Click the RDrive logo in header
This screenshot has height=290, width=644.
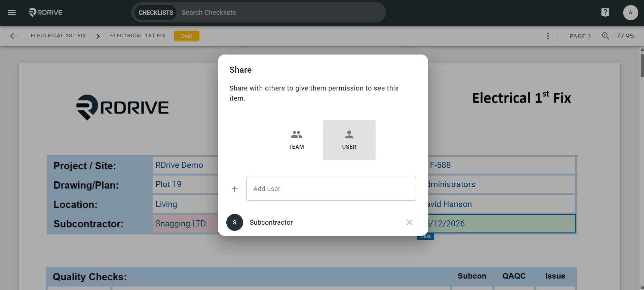pyautogui.click(x=45, y=12)
